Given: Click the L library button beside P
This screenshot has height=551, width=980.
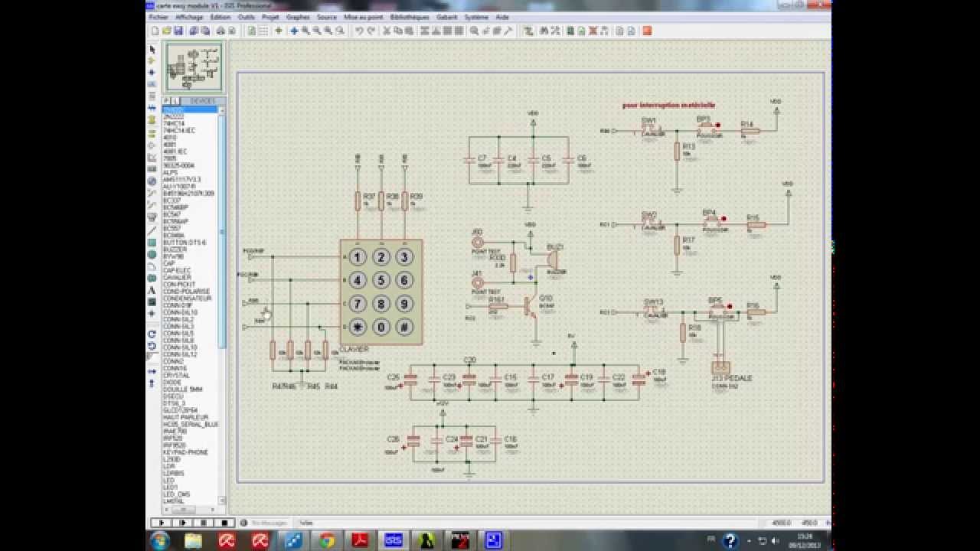Looking at the screenshot, I should point(175,100).
